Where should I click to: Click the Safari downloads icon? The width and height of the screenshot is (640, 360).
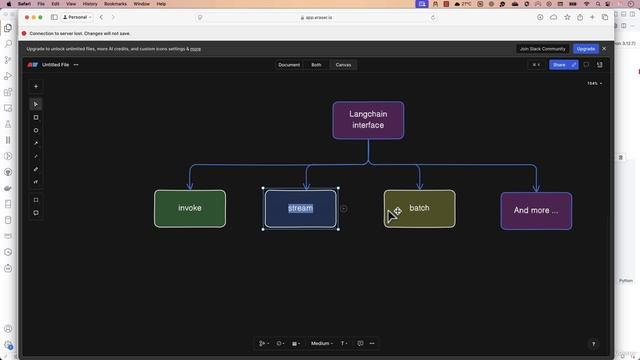[540, 18]
